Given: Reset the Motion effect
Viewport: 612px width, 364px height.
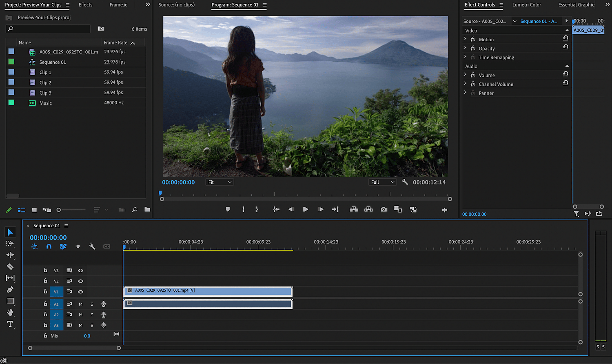Looking at the screenshot, I should click(x=565, y=38).
